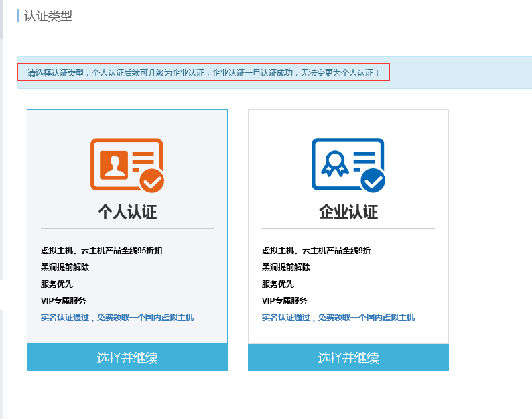
Task: Click the blue enterprise certificate icon
Action: tap(348, 165)
